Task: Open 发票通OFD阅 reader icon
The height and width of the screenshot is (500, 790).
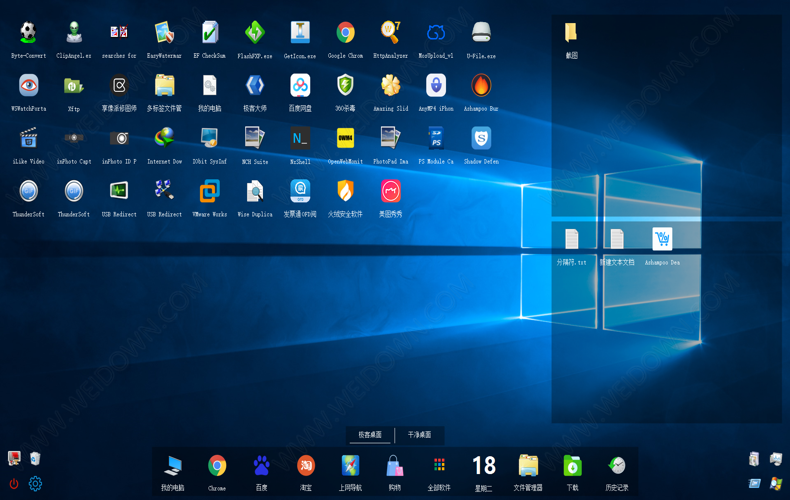Action: tap(300, 191)
